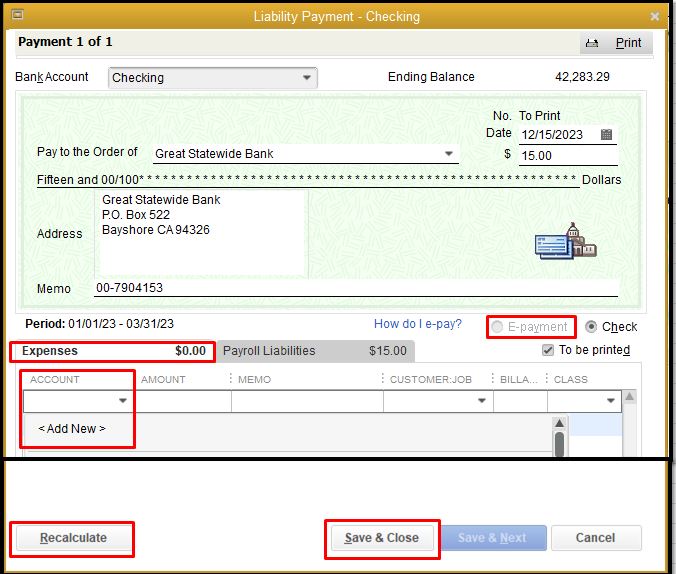Click Save & Close
The width and height of the screenshot is (676, 574).
click(x=382, y=538)
